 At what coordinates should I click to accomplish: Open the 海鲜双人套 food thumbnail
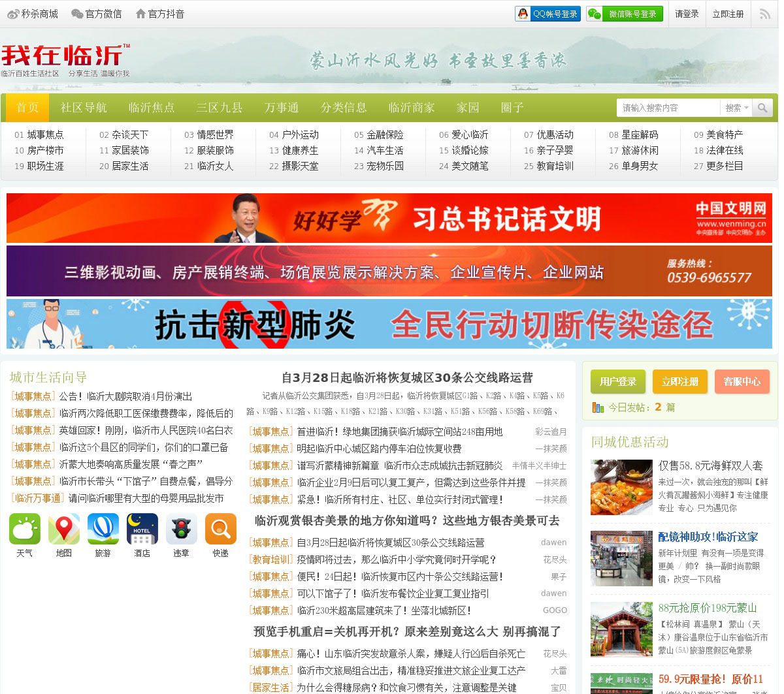621,487
